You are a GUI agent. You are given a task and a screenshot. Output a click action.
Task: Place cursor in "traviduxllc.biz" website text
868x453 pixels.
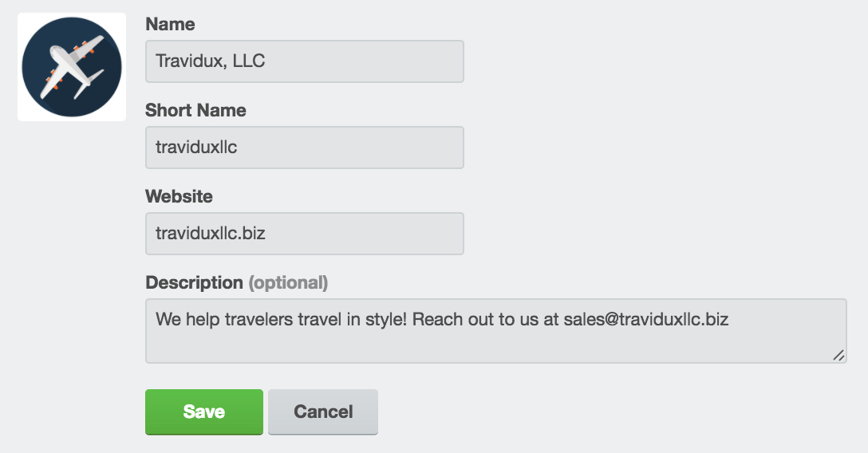tap(211, 234)
